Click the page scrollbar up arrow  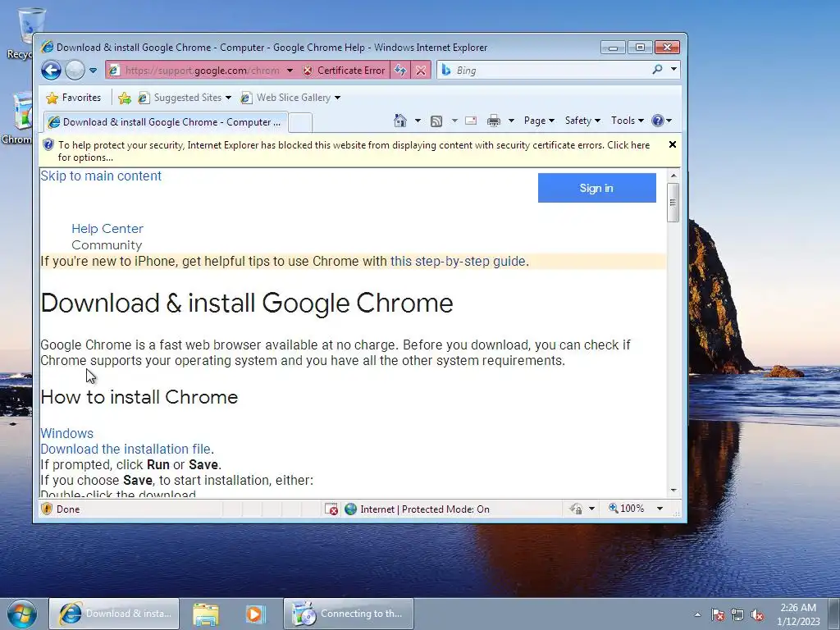coord(673,176)
